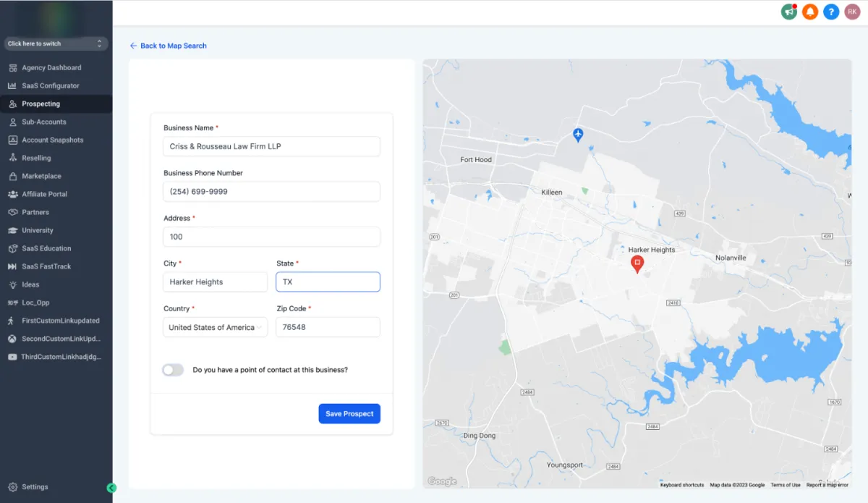Click the Partners handshake icon
Image resolution: width=868 pixels, height=503 pixels.
tap(13, 212)
